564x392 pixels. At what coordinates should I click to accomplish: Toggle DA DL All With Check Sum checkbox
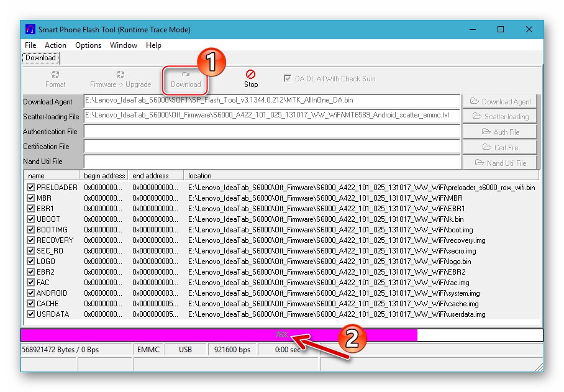click(288, 78)
